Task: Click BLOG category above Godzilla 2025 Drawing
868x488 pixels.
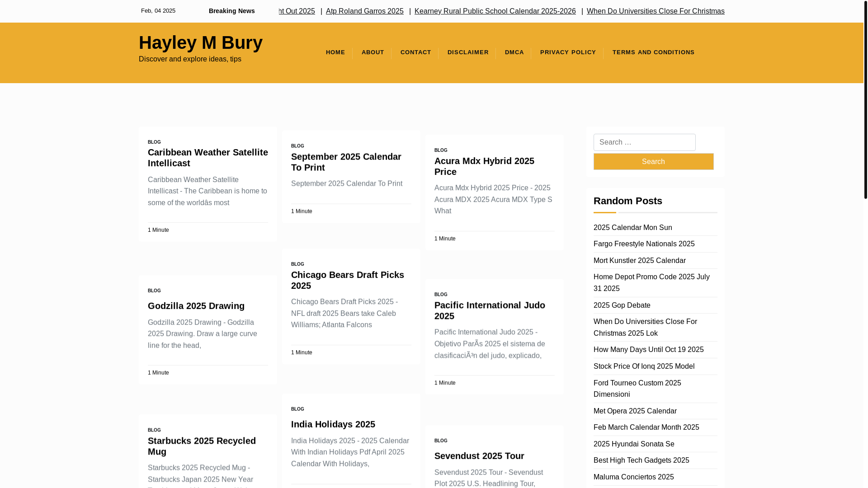Action: pos(154,291)
